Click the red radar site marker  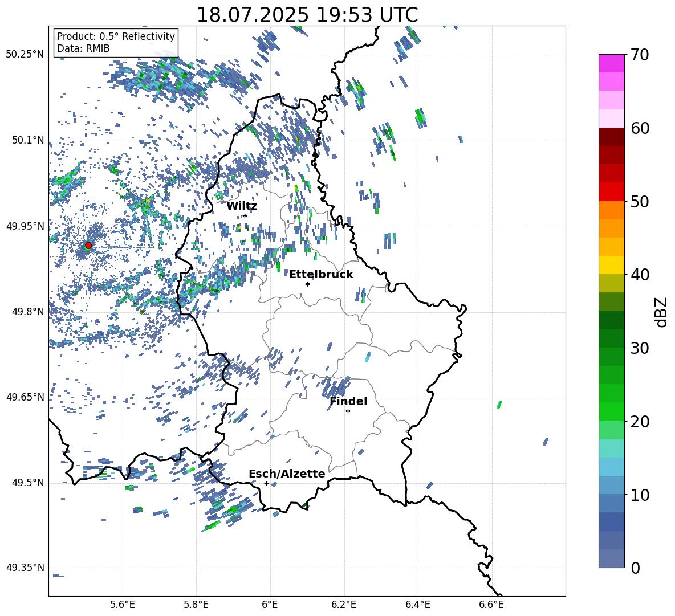(x=88, y=245)
